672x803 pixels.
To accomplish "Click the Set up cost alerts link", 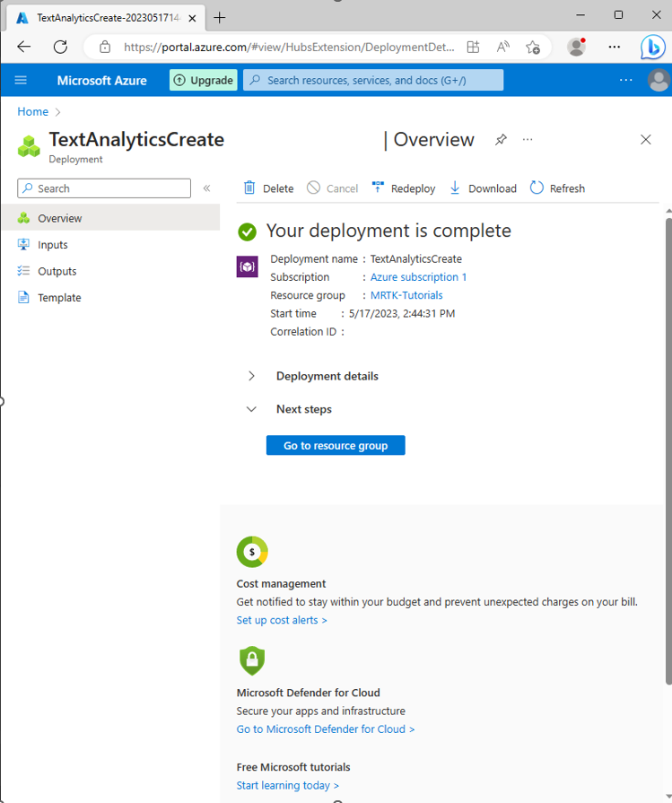I will [282, 620].
